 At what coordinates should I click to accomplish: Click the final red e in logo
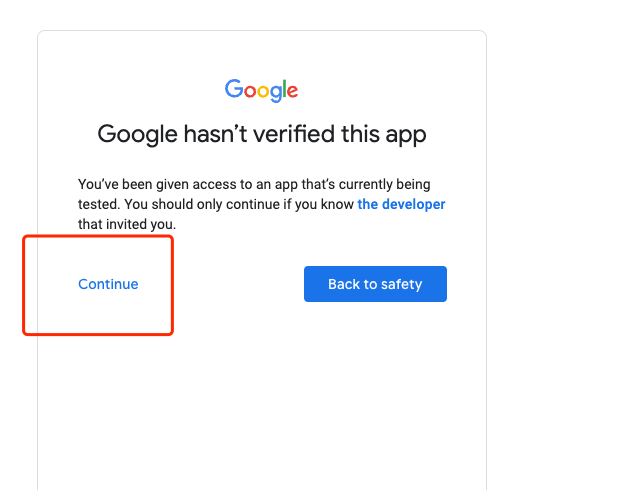click(x=293, y=91)
